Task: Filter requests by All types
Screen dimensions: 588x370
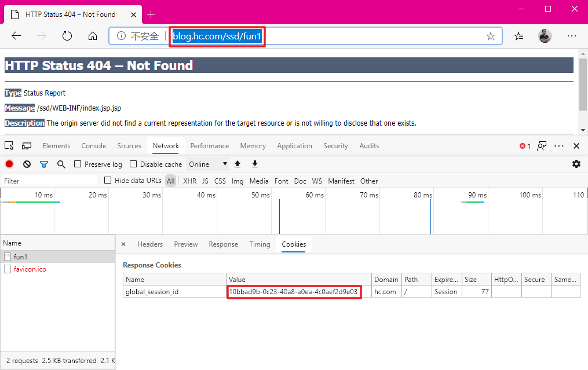Action: (171, 181)
